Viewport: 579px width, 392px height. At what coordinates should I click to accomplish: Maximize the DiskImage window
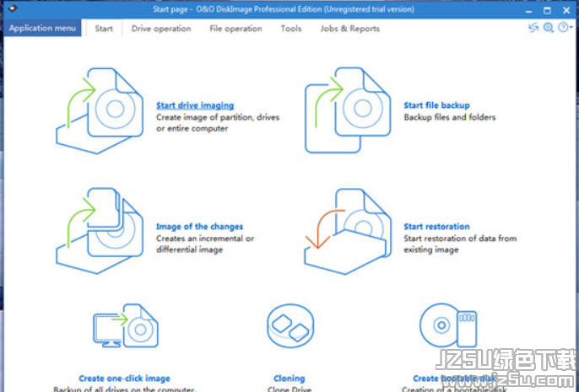pyautogui.click(x=547, y=10)
